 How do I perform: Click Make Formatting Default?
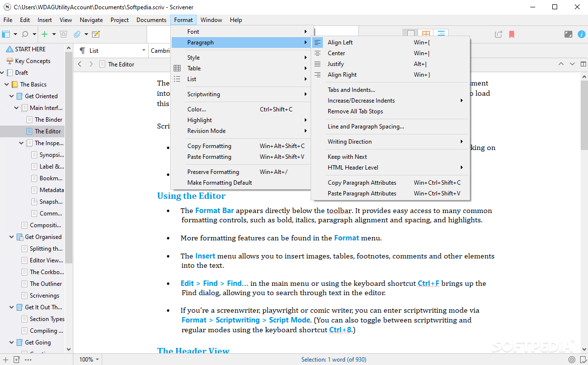(x=241, y=183)
